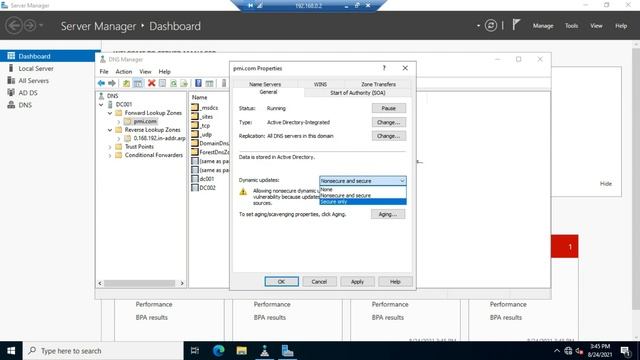Open the Manage menu in Server Manager
Viewport: 640px width, 360px height.
coord(543,26)
